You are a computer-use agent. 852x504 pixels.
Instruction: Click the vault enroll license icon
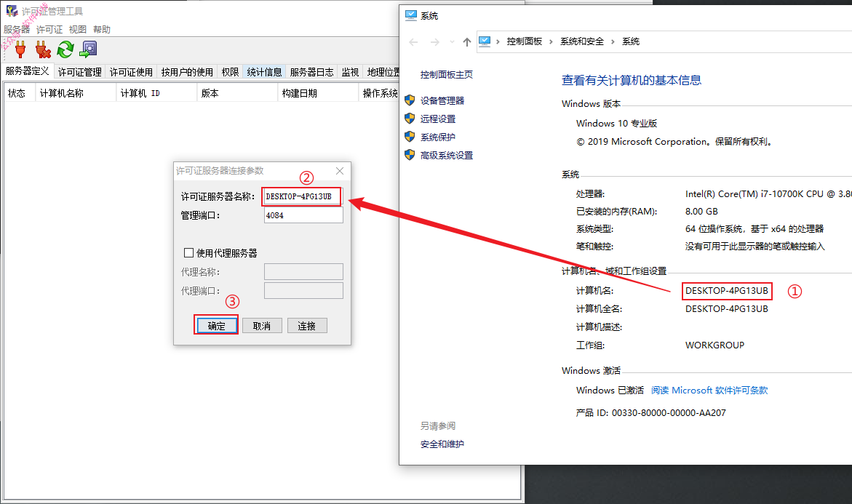(88, 49)
